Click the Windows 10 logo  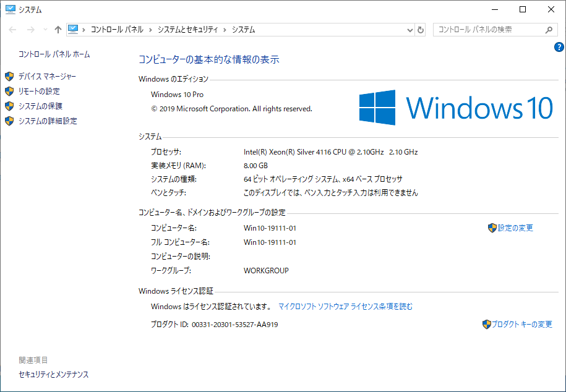(x=456, y=108)
